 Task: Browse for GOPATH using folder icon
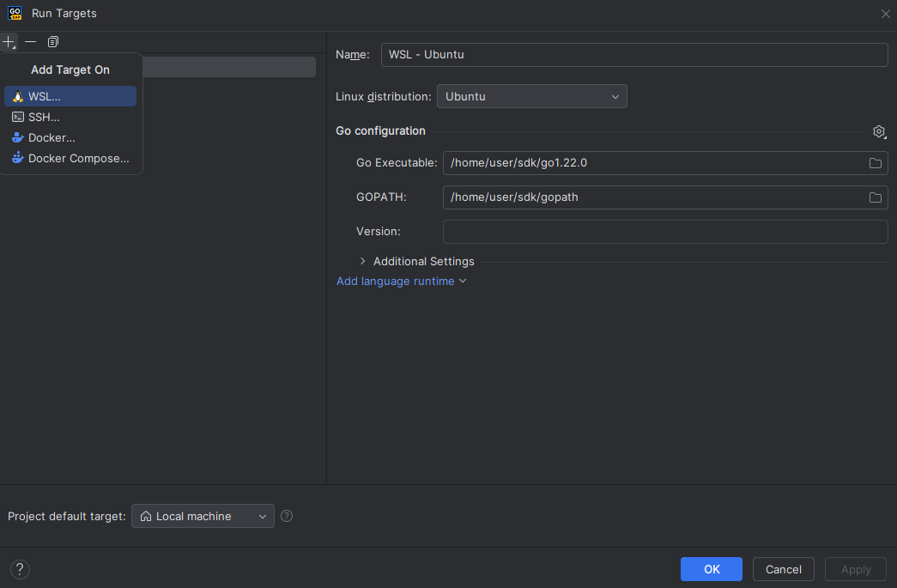(x=875, y=197)
